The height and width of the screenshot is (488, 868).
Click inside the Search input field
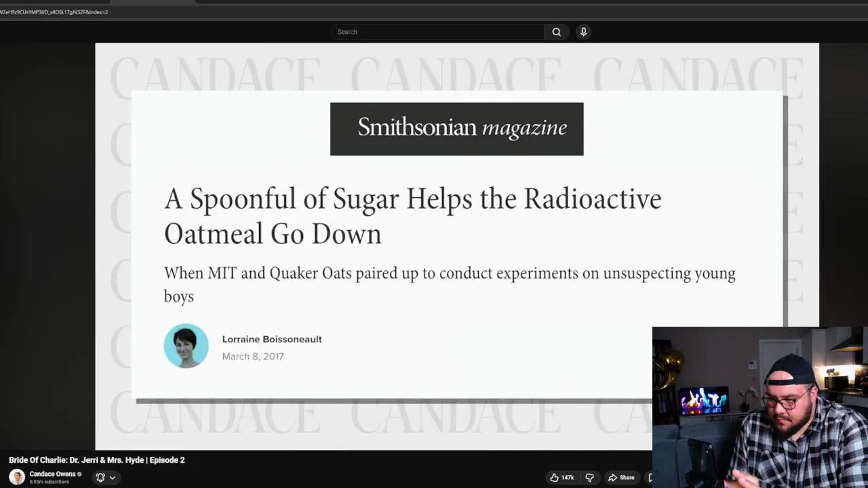437,32
